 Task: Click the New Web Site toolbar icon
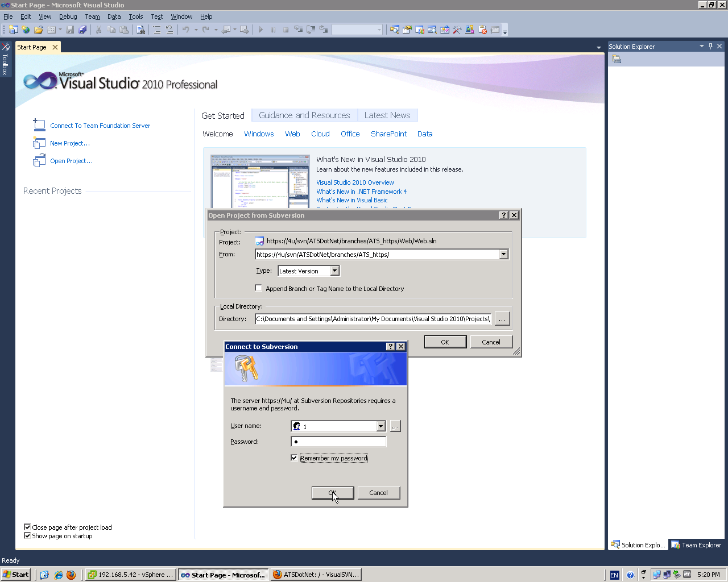26,30
